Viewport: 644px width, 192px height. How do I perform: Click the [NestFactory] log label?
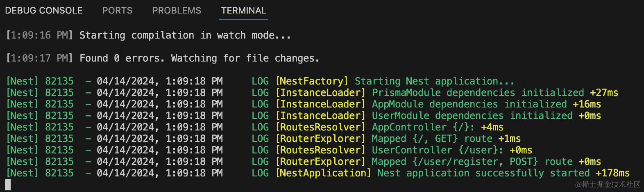pos(312,81)
